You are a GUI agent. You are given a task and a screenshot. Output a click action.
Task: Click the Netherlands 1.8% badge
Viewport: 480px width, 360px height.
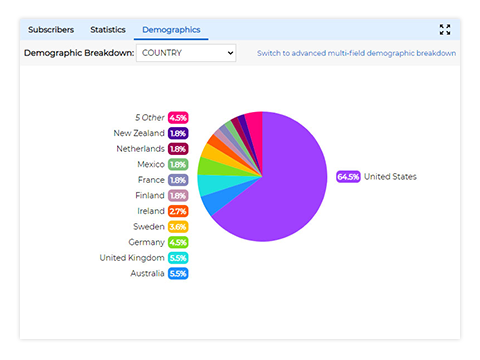178,149
